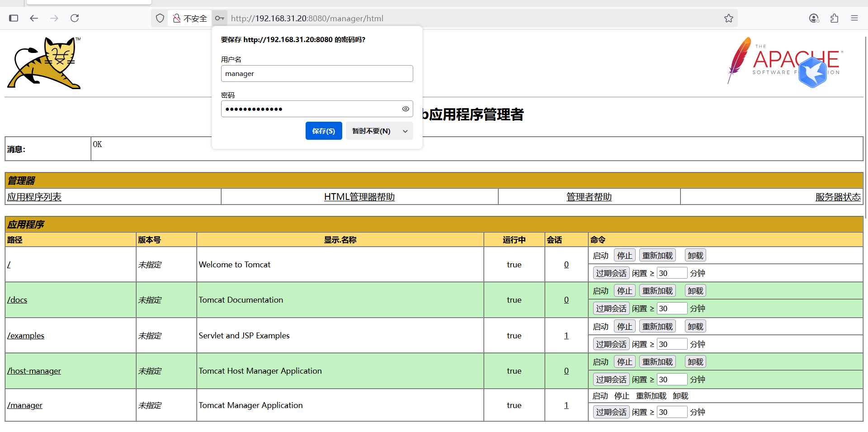Click idle minutes field in /docs row
The height and width of the screenshot is (432, 868).
pos(672,309)
